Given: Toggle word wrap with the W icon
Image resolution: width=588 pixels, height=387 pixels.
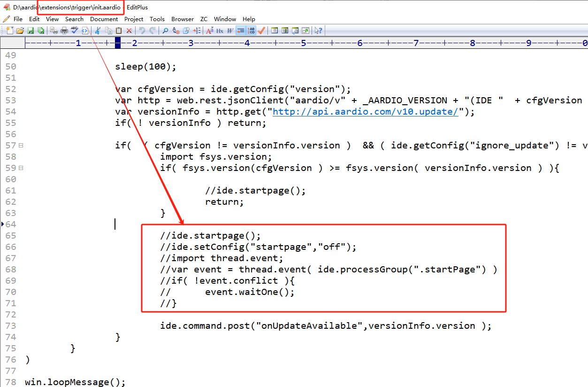Looking at the screenshot, I should click(230, 31).
